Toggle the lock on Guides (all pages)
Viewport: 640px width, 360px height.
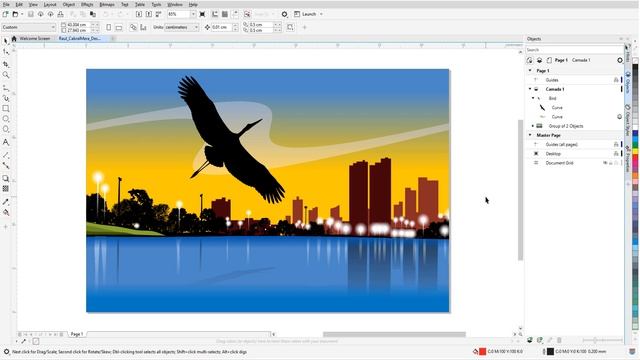[616, 144]
